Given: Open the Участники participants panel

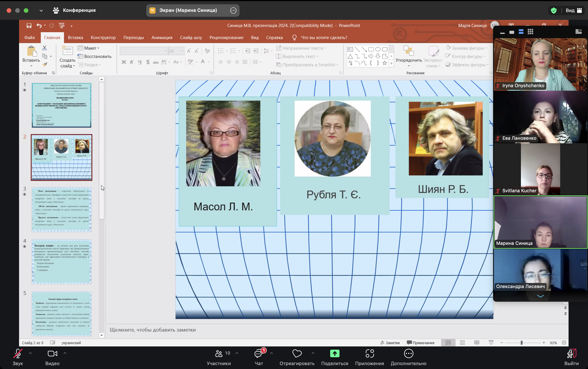Looking at the screenshot, I should pos(219,357).
